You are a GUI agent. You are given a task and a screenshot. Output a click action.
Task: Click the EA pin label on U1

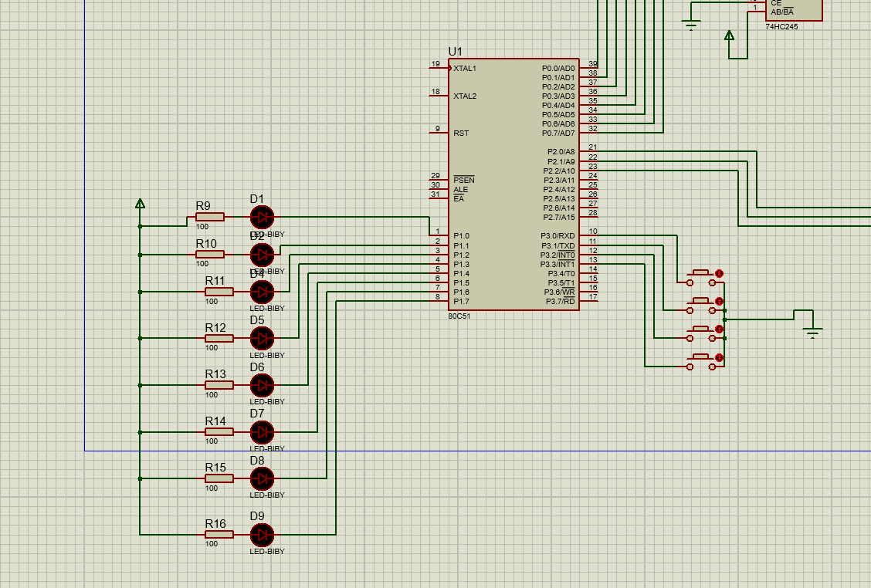pyautogui.click(x=458, y=199)
